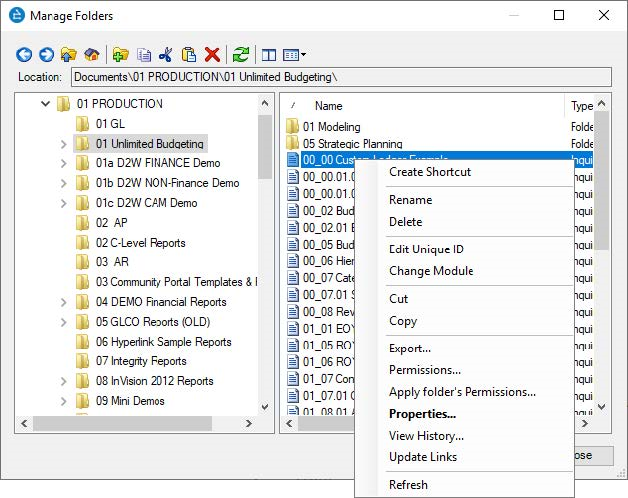Expand the 04 DEMO Financial Reports folder

click(x=65, y=302)
